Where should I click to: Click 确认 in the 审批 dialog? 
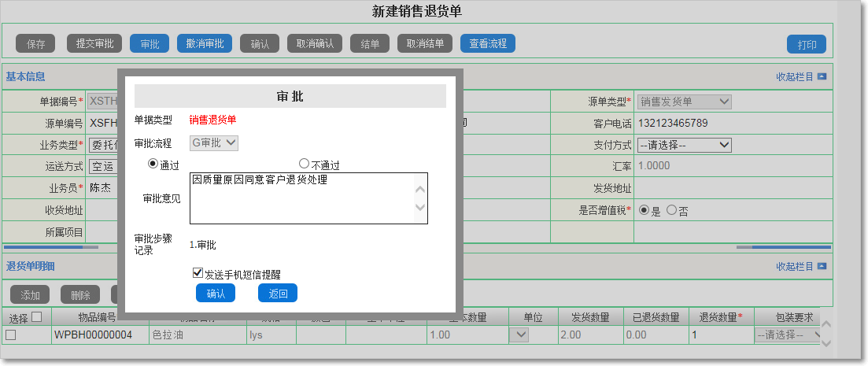[x=216, y=294]
